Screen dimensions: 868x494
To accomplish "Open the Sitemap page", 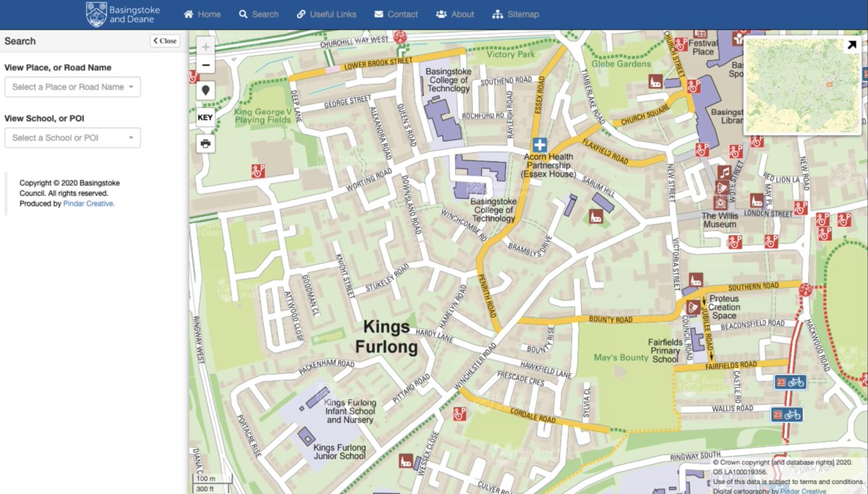I will tap(515, 14).
